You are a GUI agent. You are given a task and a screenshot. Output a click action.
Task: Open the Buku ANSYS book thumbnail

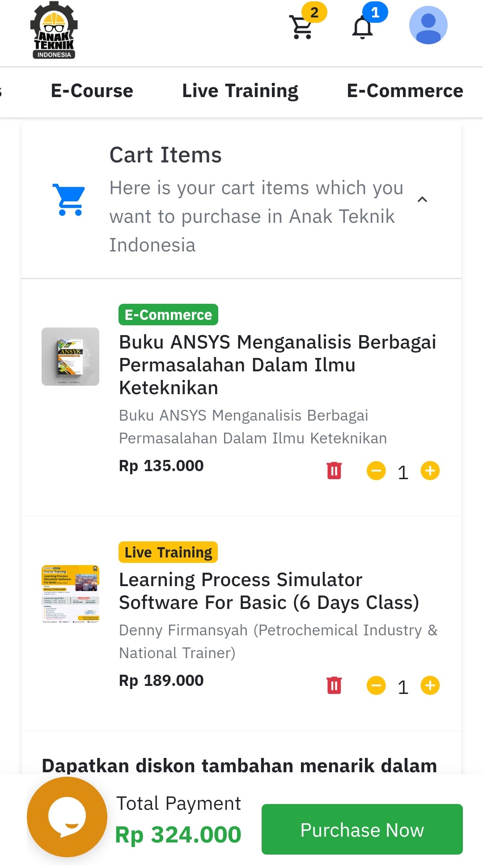pyautogui.click(x=70, y=357)
